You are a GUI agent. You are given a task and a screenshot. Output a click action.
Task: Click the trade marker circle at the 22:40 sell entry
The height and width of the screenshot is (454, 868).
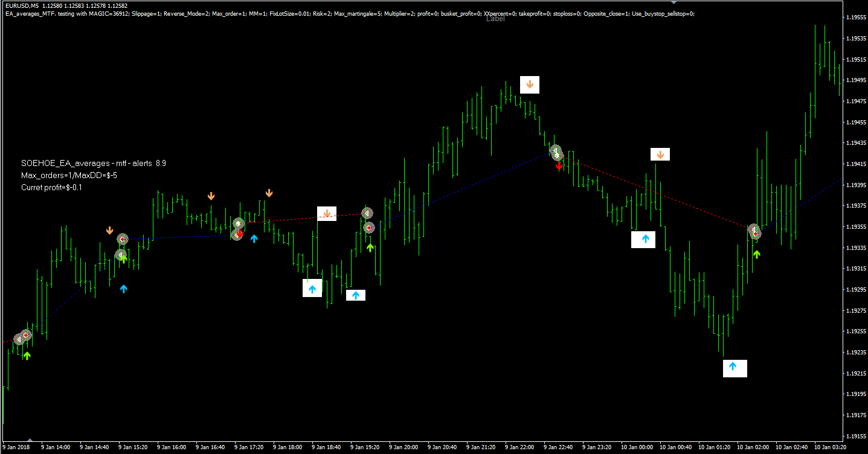558,155
